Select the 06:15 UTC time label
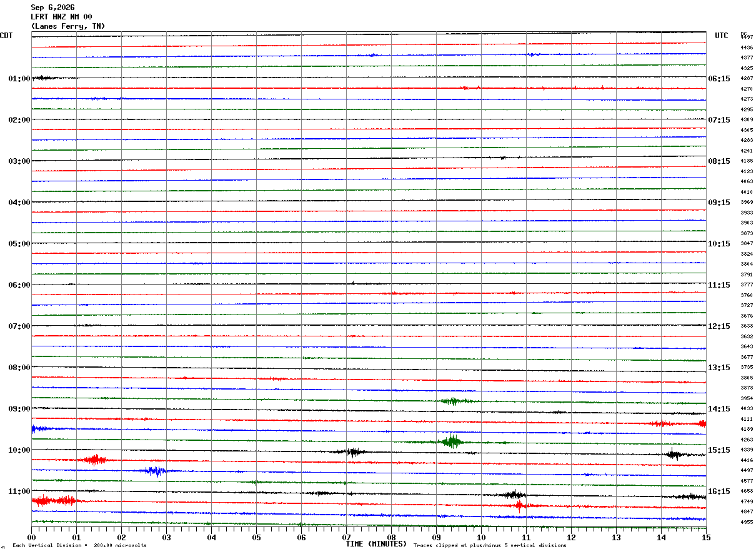Viewport: 756px width, 554px height. click(x=719, y=79)
